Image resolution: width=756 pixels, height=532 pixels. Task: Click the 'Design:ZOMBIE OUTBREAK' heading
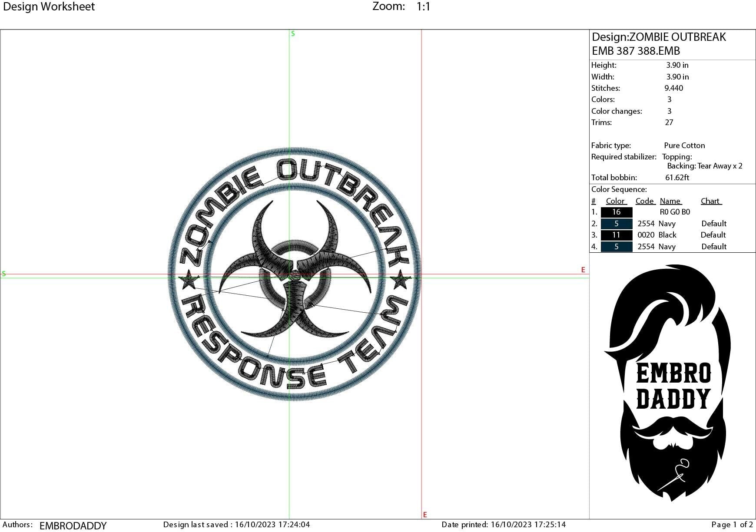pyautogui.click(x=659, y=37)
